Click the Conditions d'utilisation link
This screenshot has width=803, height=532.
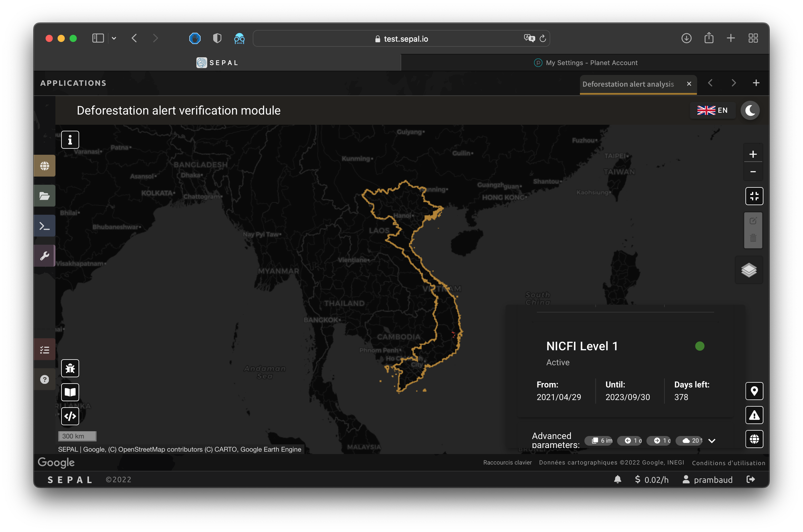pyautogui.click(x=728, y=463)
